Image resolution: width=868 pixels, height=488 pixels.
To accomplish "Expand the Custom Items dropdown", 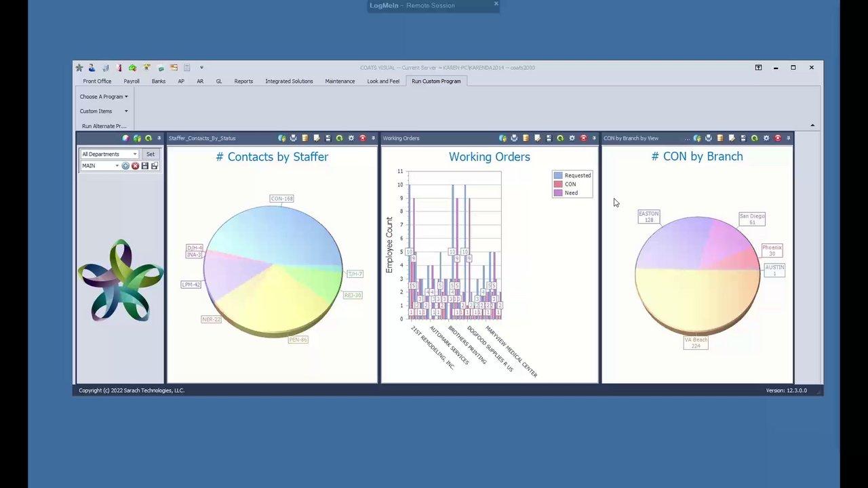I will (x=104, y=111).
